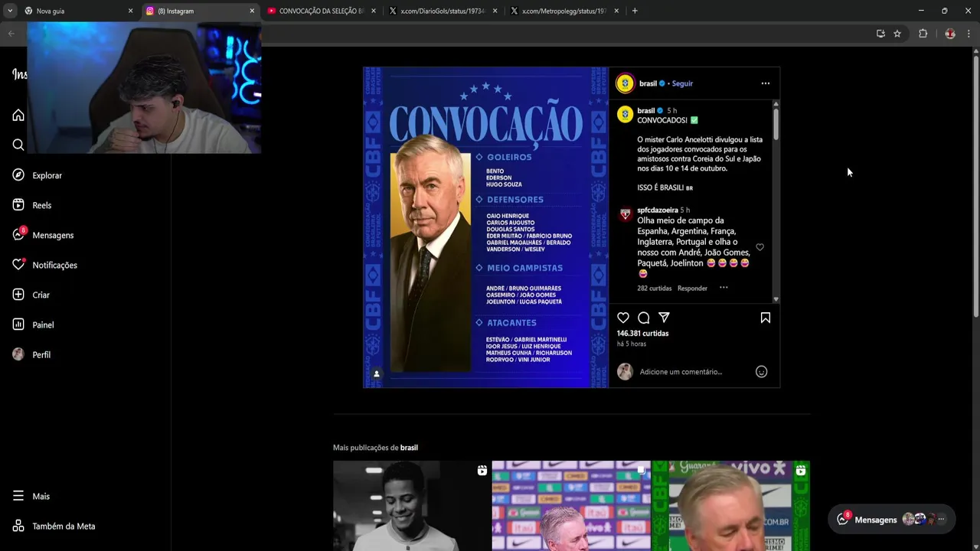Click comments scroll down arrow
This screenshot has height=551, width=980.
(x=776, y=299)
